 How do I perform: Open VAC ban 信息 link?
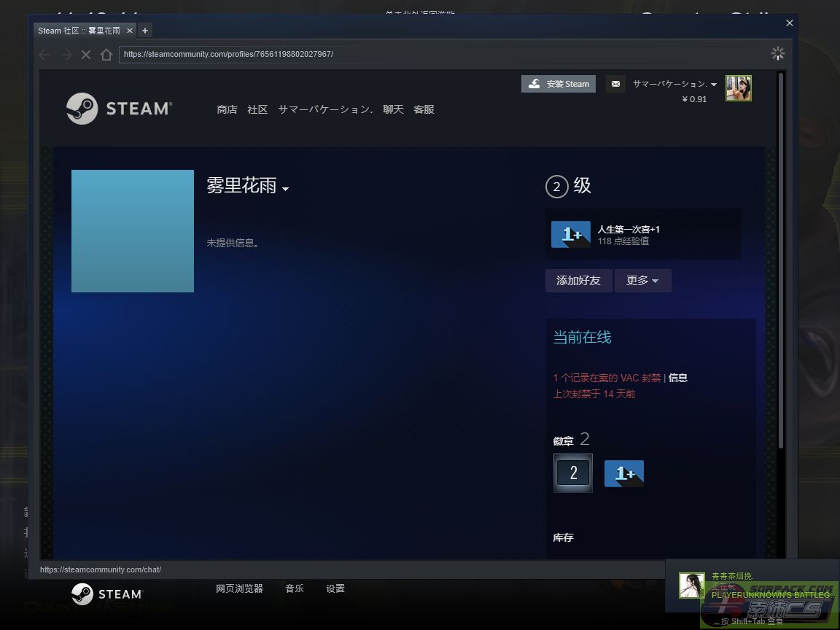click(678, 378)
